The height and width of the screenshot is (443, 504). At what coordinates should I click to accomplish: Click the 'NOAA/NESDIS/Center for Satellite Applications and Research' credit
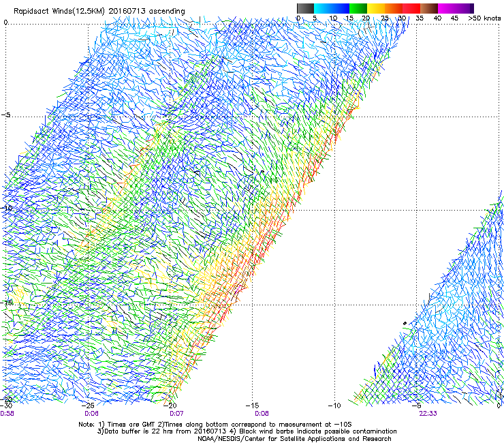click(x=294, y=439)
